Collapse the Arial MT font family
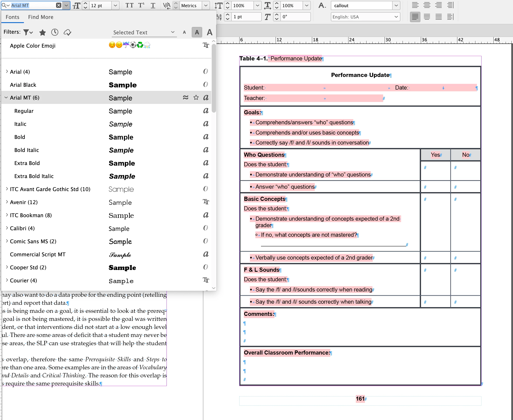 (x=6, y=97)
